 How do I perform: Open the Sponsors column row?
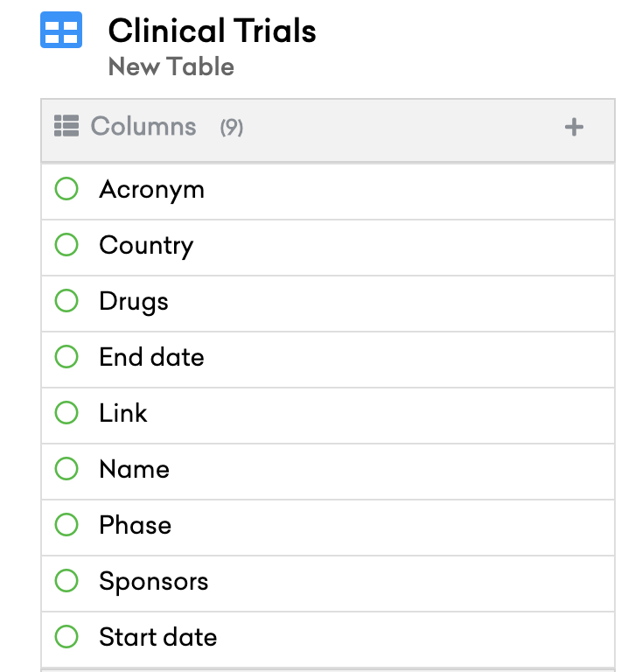tap(328, 584)
